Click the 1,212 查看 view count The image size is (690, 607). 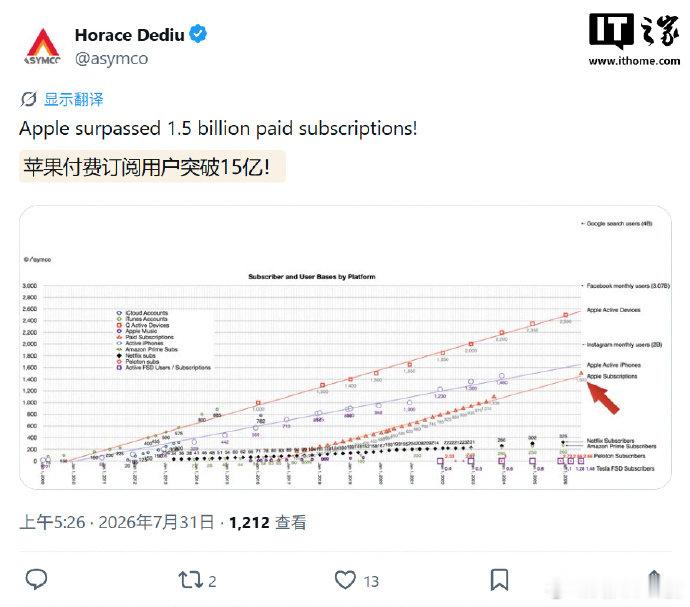268,522
